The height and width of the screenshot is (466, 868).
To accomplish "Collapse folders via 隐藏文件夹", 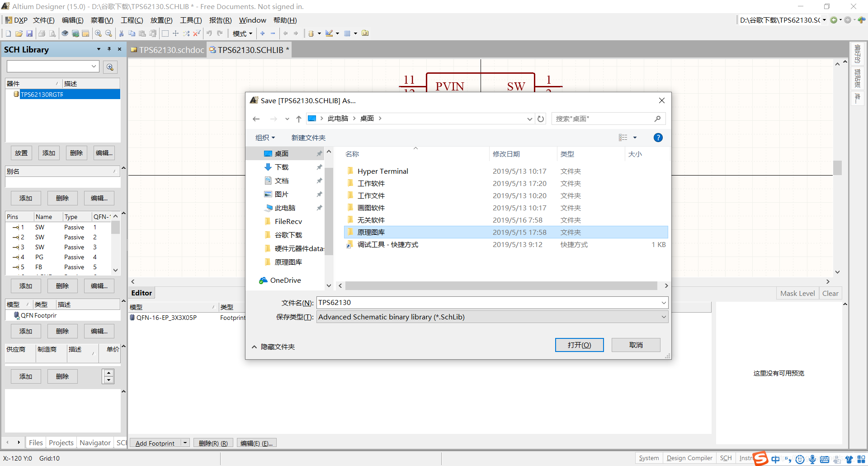I will click(x=273, y=347).
